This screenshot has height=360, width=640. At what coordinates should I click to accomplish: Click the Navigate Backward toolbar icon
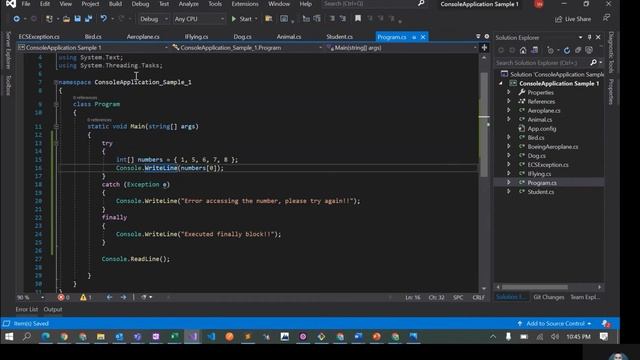point(16,19)
